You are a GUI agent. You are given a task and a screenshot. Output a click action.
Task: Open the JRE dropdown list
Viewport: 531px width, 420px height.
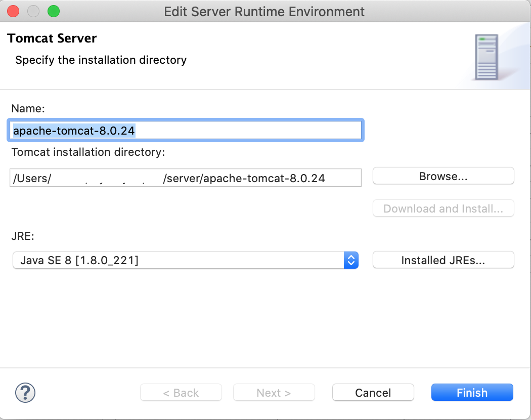click(x=186, y=260)
